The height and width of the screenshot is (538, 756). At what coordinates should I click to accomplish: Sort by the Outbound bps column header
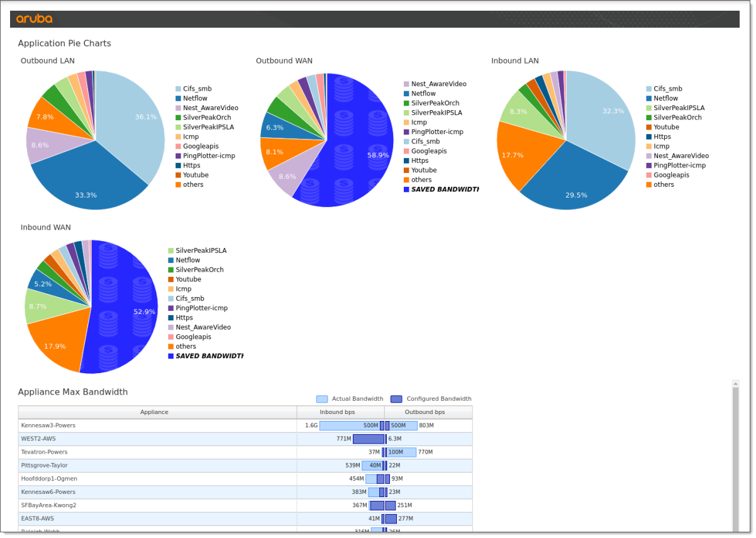(x=428, y=412)
